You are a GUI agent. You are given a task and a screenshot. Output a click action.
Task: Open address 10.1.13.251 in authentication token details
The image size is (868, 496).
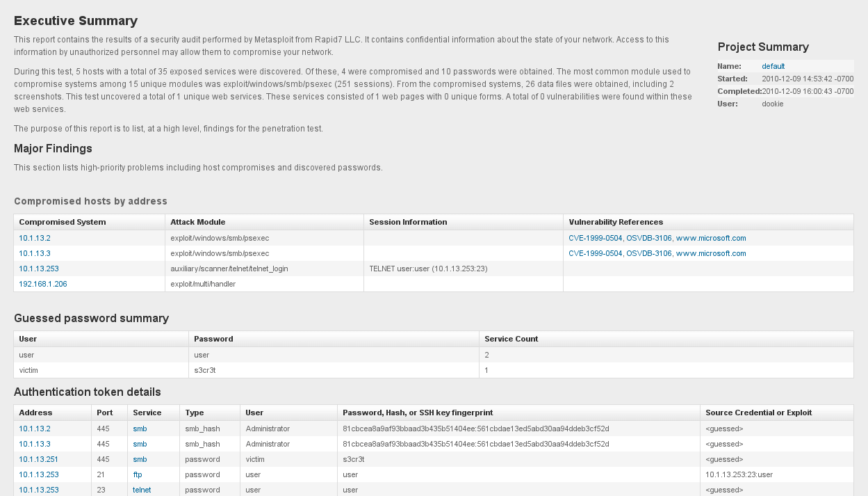[39, 459]
